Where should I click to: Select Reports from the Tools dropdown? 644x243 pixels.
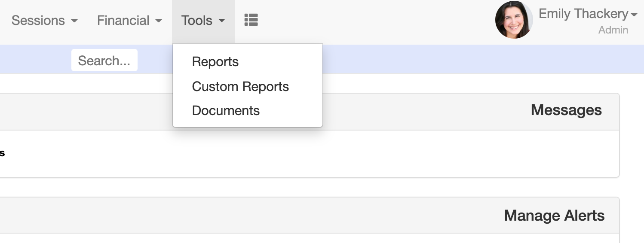tap(215, 62)
